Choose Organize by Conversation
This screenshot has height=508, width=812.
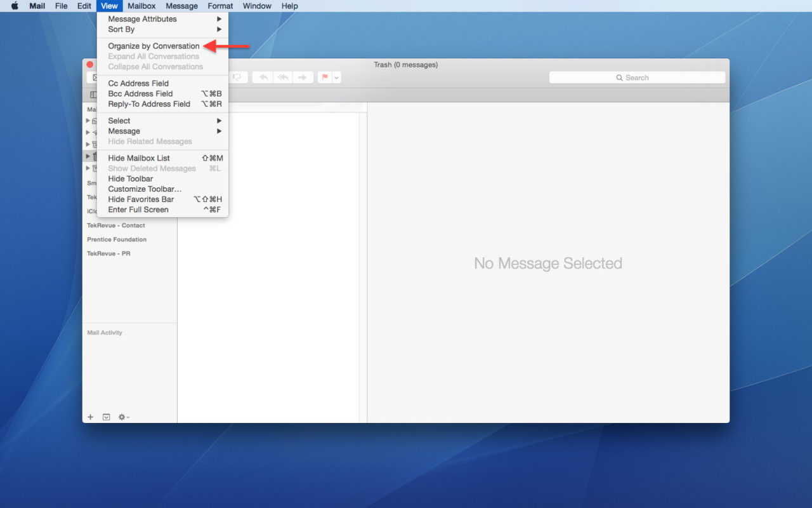[162, 46]
